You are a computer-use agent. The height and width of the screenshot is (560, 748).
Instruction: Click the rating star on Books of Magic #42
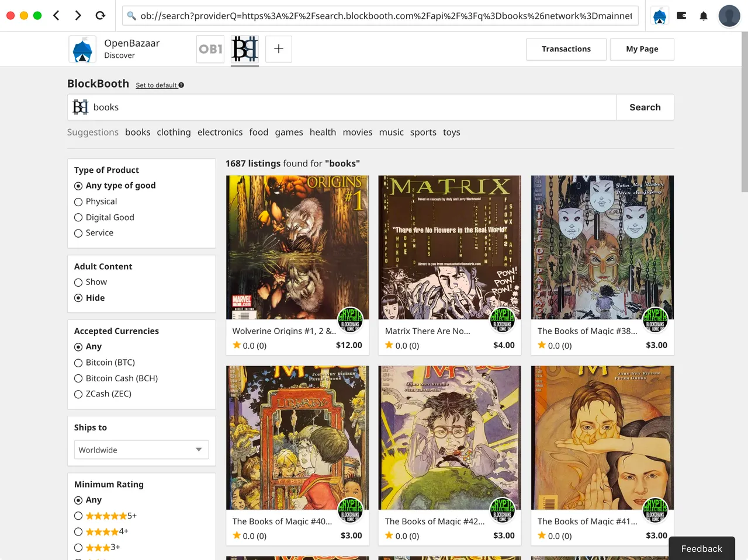click(x=389, y=535)
